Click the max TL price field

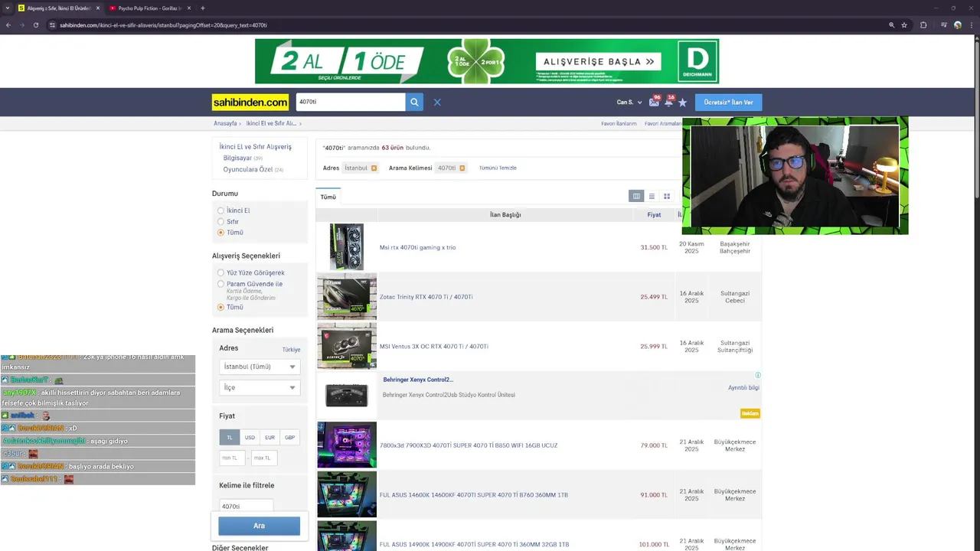[x=263, y=458]
